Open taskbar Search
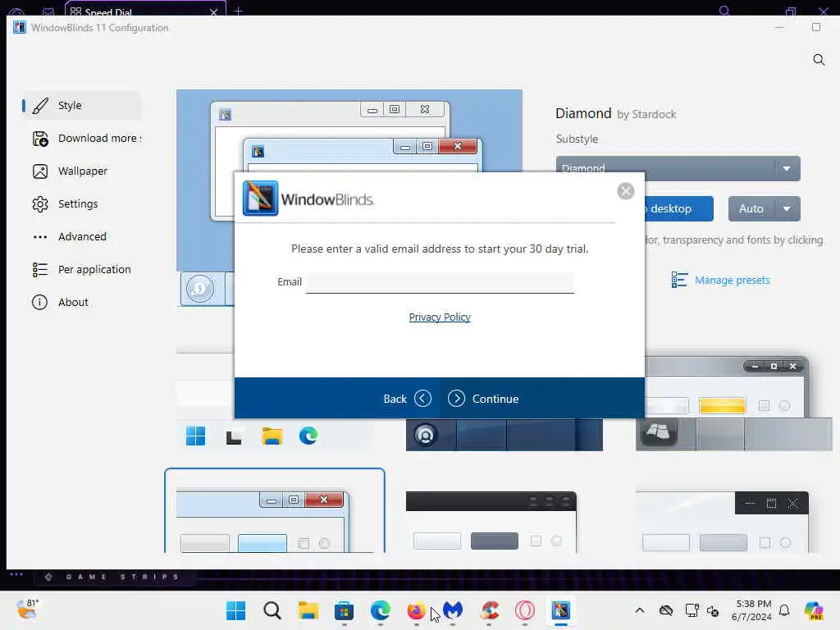The height and width of the screenshot is (630, 840). click(272, 610)
